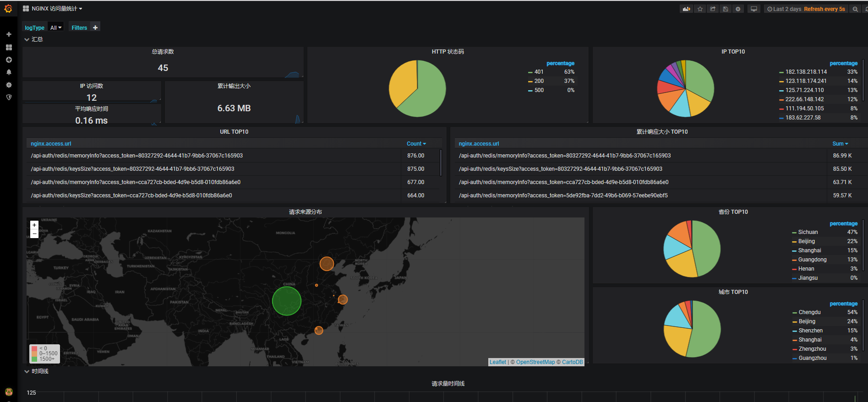868x402 pixels.
Task: Open the 请求量时间线 panel title menu
Action: coord(448,384)
